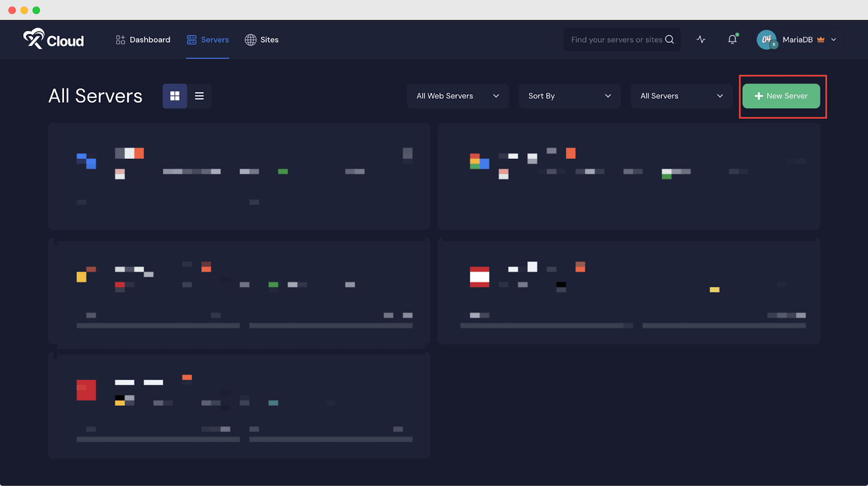The image size is (868, 486).
Task: Open the first server card
Action: click(x=239, y=176)
